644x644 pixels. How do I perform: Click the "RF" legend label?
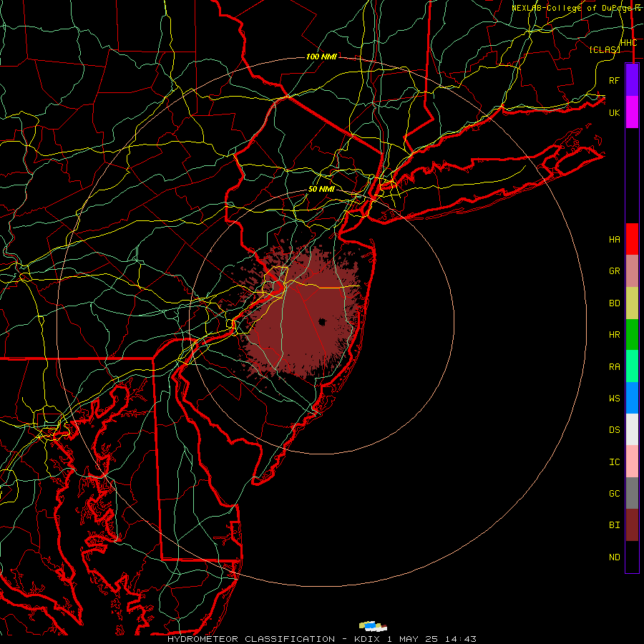[x=614, y=80]
